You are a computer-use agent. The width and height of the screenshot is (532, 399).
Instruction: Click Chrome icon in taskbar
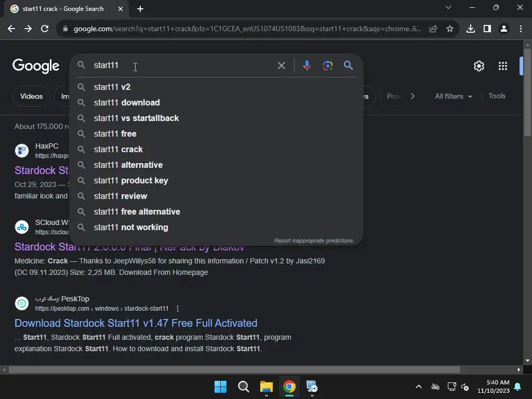click(x=289, y=387)
